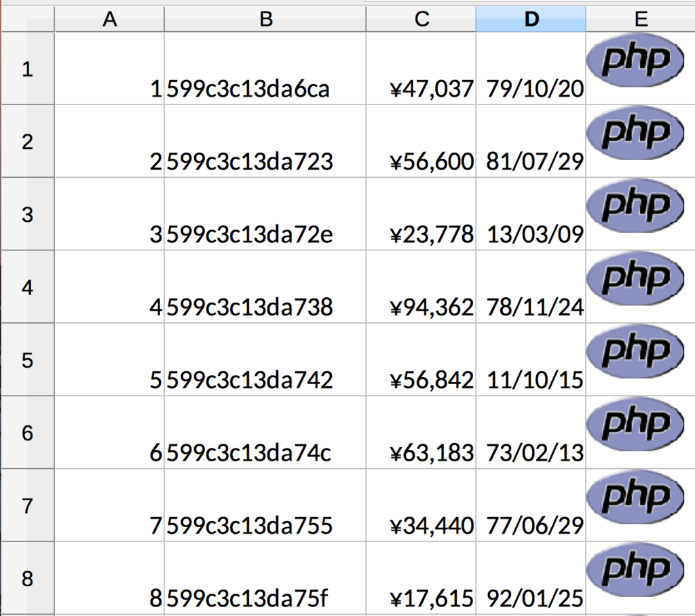Click cell A1 containing number 1
This screenshot has height=616, width=695.
coord(109,69)
